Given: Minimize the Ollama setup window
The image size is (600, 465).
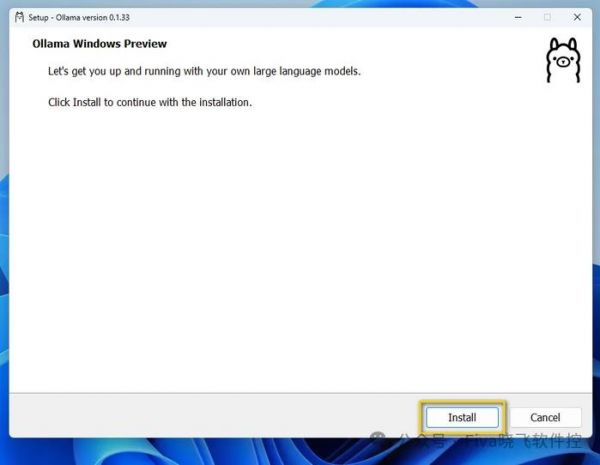Looking at the screenshot, I should (x=519, y=17).
